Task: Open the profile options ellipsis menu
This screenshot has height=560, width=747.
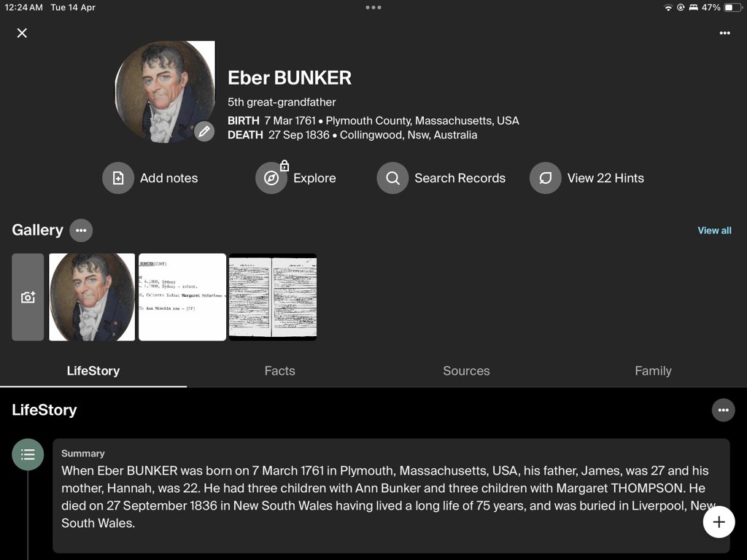Action: pos(724,33)
